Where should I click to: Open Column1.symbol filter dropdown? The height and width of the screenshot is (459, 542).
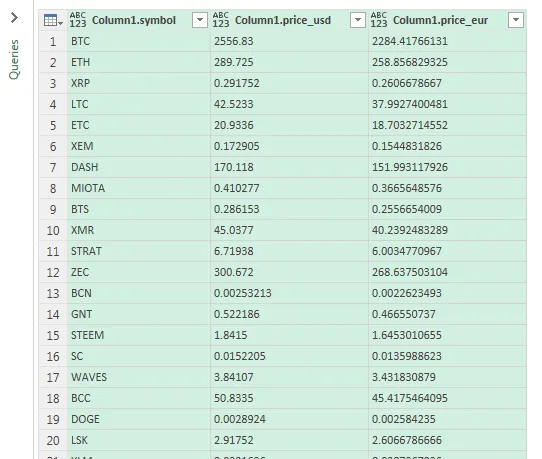[200, 20]
